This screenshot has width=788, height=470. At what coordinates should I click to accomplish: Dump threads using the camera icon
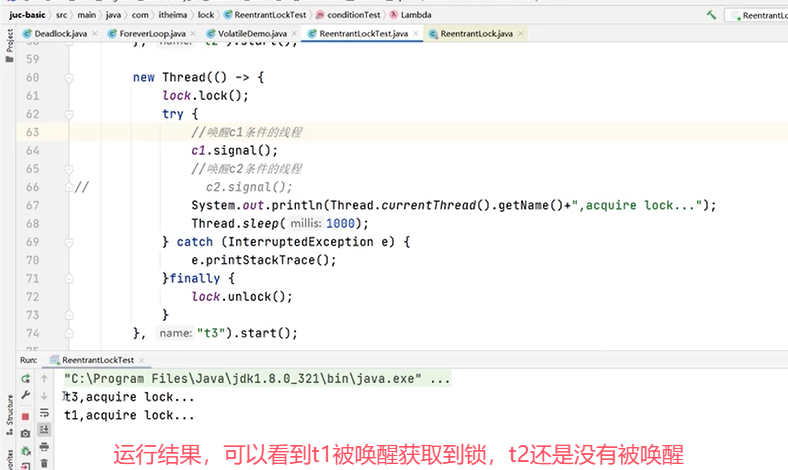point(26,433)
